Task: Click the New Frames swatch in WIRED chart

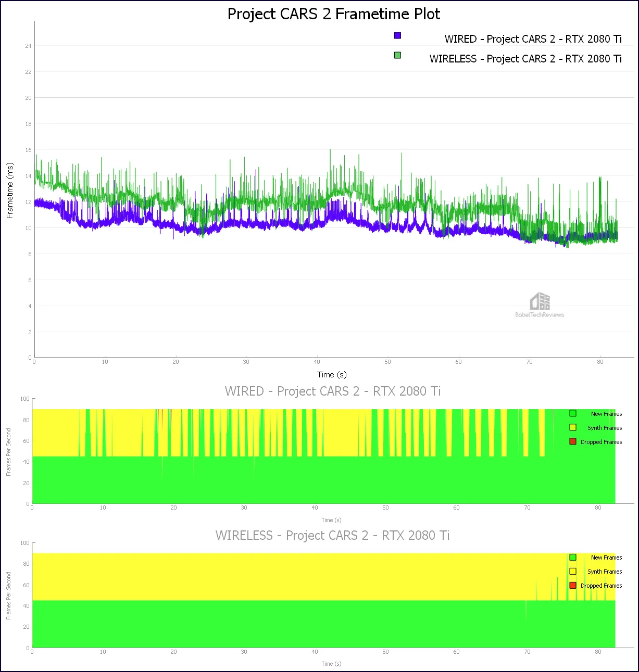Action: (x=573, y=413)
